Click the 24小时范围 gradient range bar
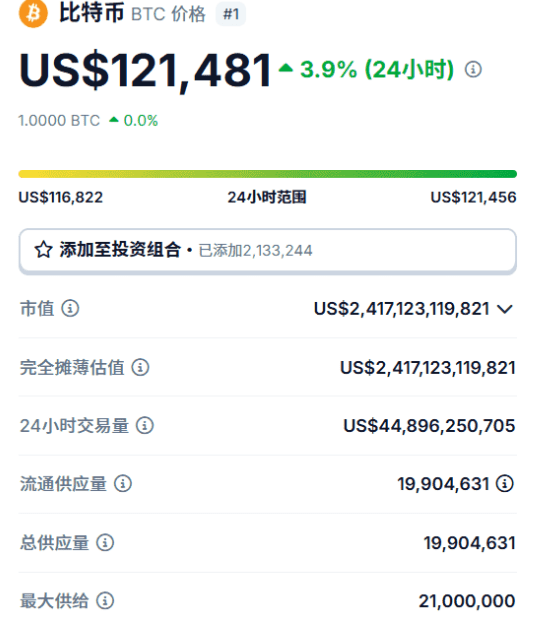The image size is (537, 623). [268, 174]
